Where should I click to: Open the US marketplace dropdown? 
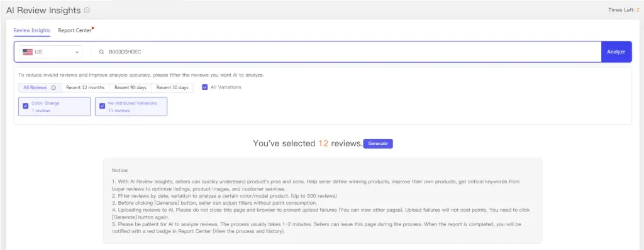(x=50, y=52)
